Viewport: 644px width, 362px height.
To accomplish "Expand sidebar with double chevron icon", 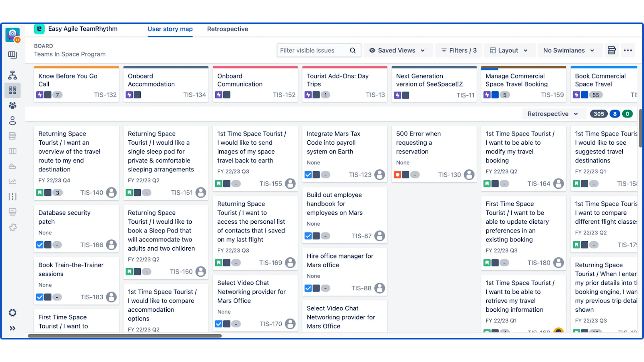I will point(12,328).
